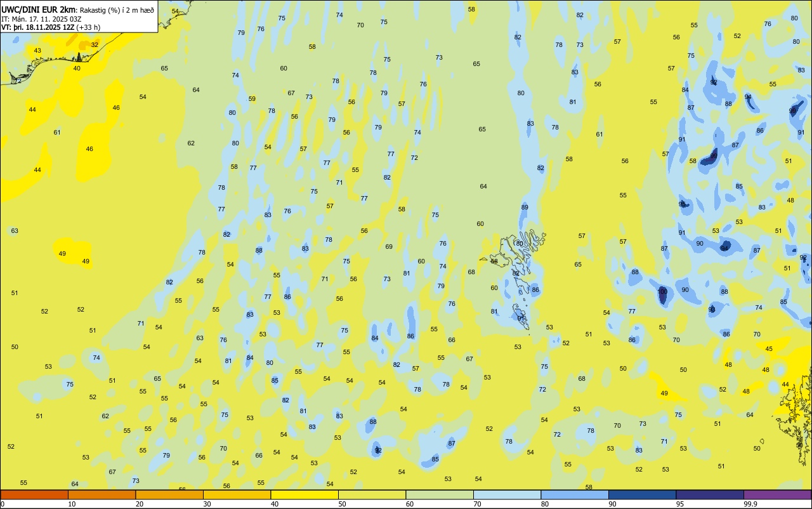Click the '95' tick label in the legend
The height and width of the screenshot is (509, 812).
click(680, 504)
